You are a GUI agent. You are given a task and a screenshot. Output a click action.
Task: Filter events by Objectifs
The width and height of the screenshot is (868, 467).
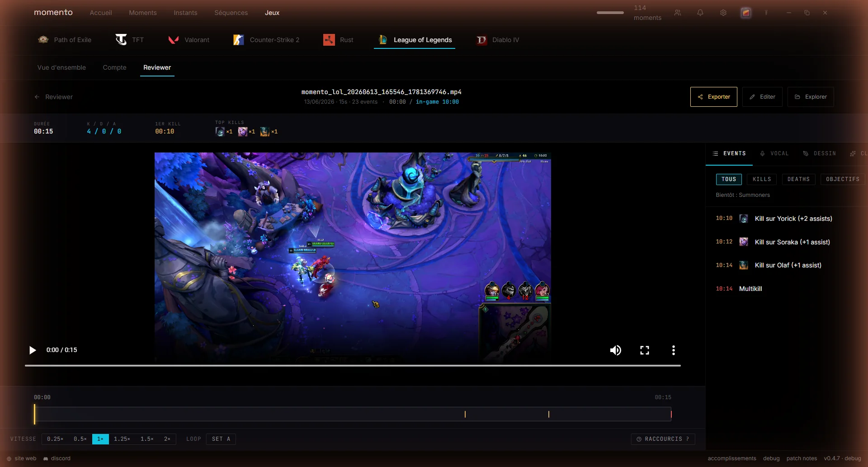pos(843,180)
